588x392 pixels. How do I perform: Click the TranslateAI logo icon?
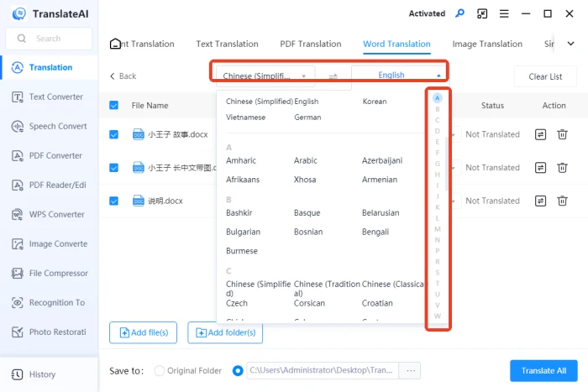click(18, 14)
